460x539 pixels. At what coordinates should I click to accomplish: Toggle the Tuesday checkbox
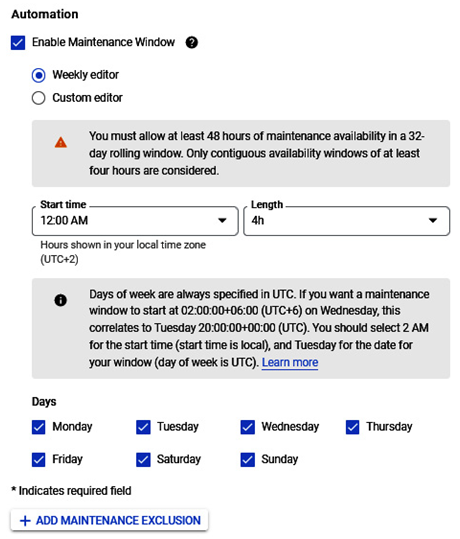[x=143, y=427]
